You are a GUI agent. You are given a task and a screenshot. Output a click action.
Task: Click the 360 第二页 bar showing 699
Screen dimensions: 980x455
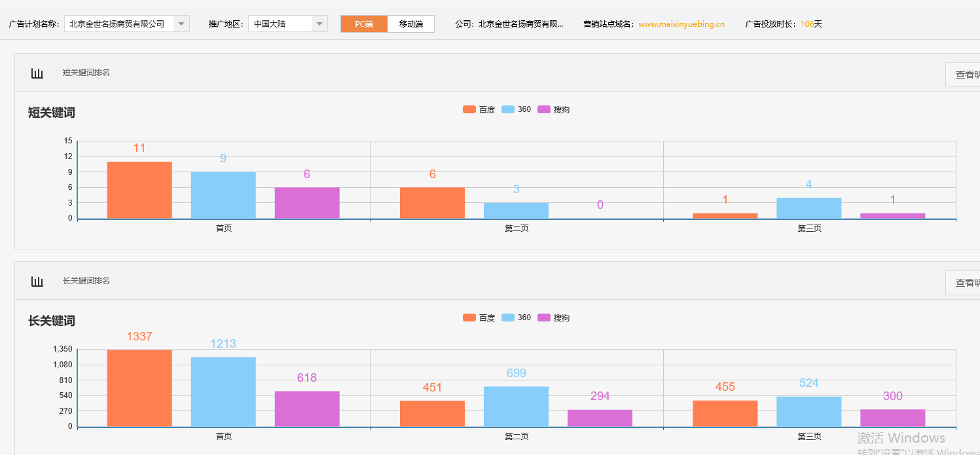(516, 407)
